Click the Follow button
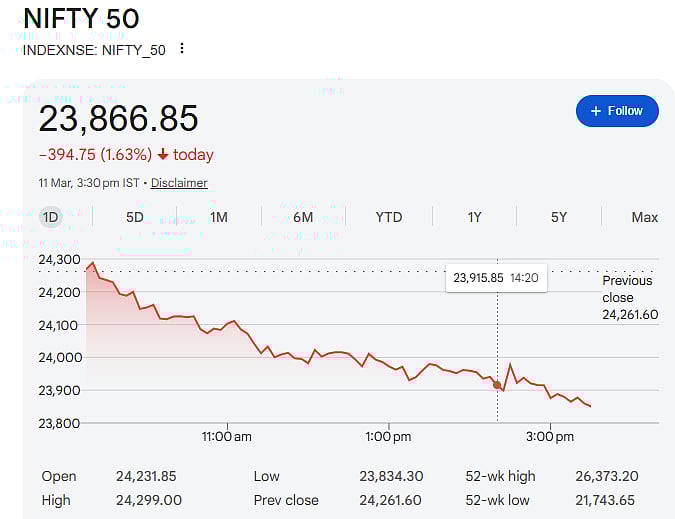The width and height of the screenshot is (675, 519). click(x=617, y=111)
